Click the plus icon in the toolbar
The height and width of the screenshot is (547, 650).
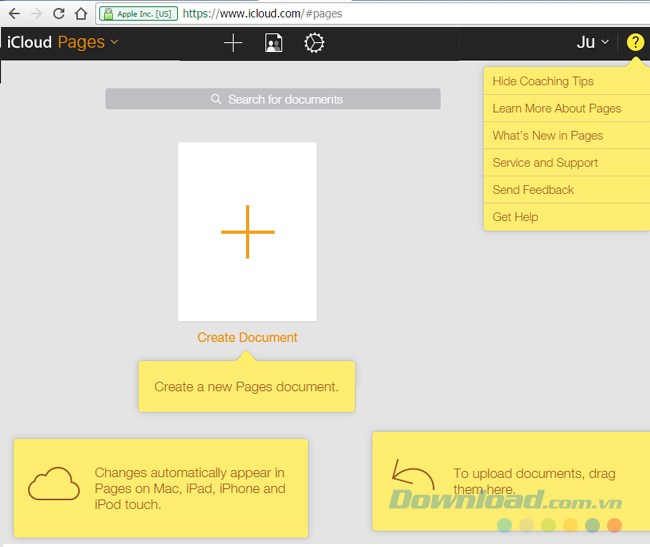[x=233, y=43]
